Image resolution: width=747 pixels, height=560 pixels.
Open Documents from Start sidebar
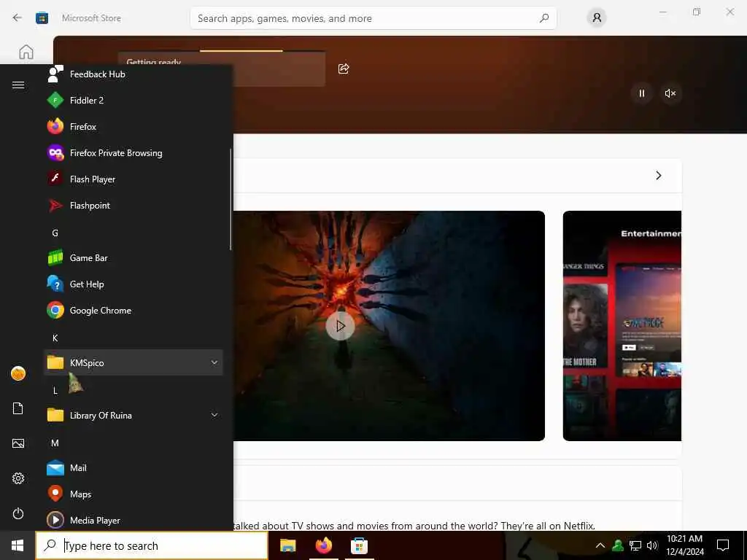18,408
